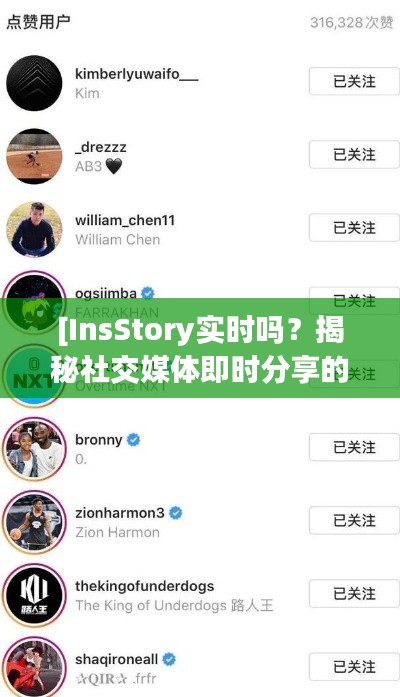Click verified badge beside zionharmon3
This screenshot has width=400, height=697.
(x=176, y=513)
